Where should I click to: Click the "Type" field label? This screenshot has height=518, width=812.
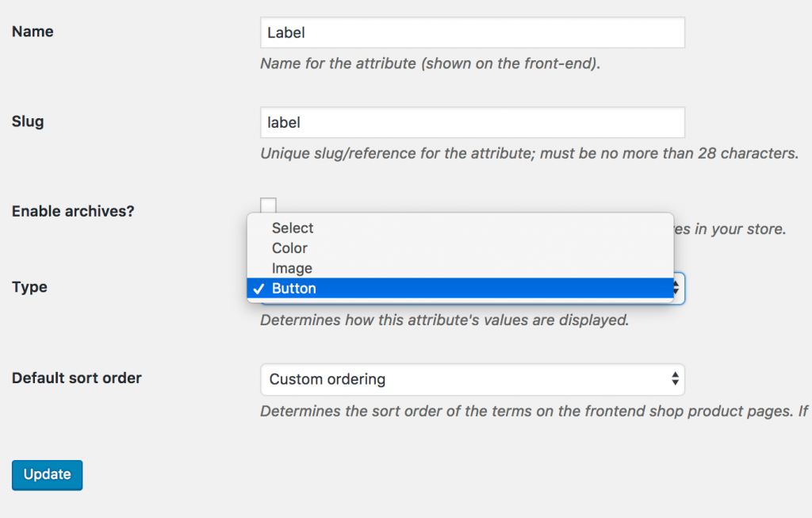(x=29, y=287)
